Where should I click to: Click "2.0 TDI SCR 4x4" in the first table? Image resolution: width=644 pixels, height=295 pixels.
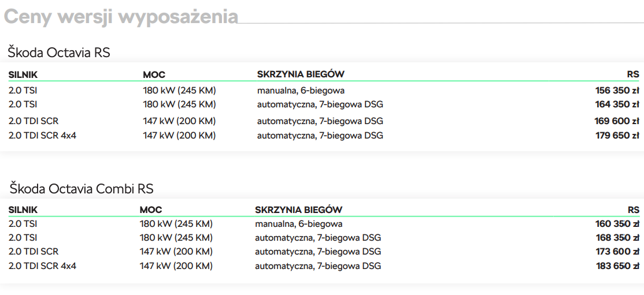click(x=42, y=136)
